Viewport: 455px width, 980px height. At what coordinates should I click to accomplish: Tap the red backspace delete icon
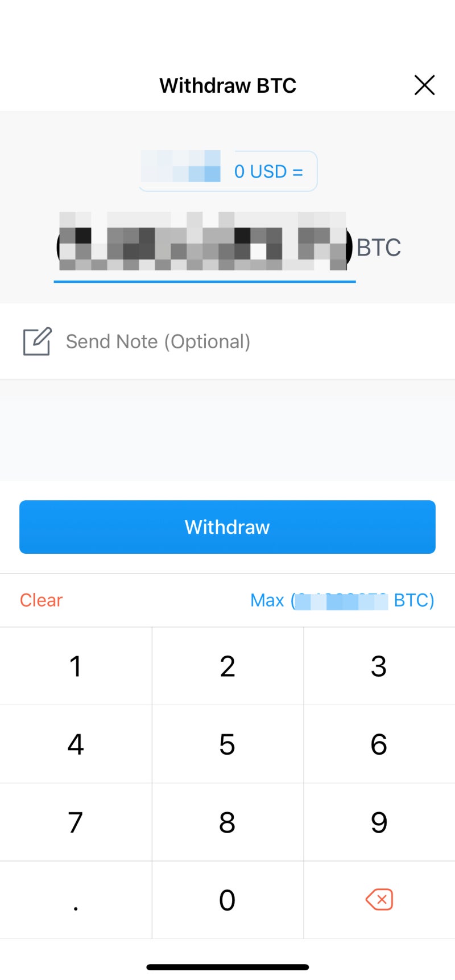[x=379, y=900]
